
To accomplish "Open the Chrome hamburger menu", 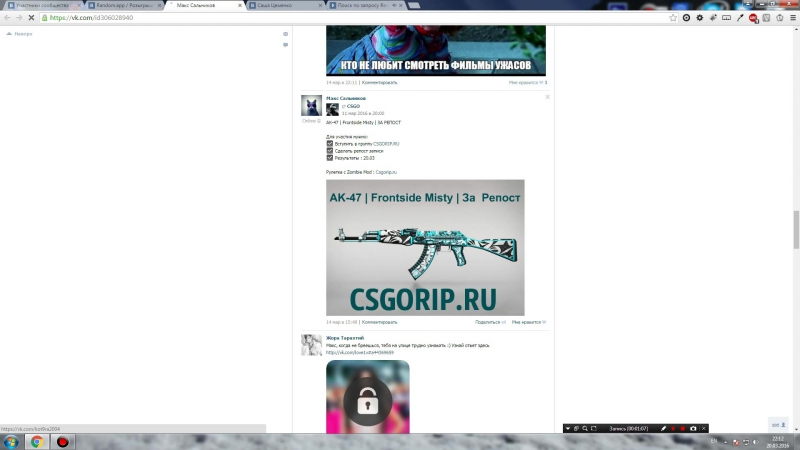I will click(x=793, y=17).
